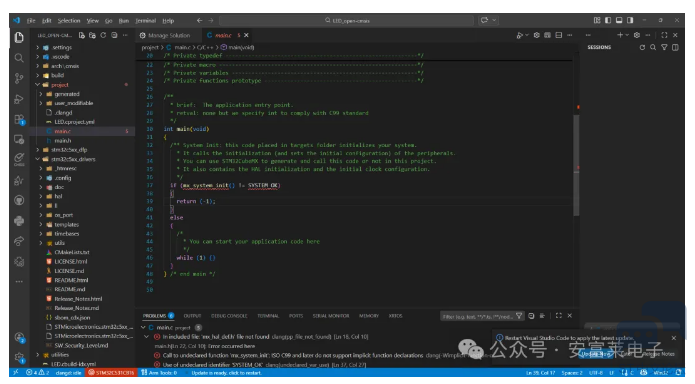
Task: Maximize the Sessions side panel
Action: (x=664, y=35)
